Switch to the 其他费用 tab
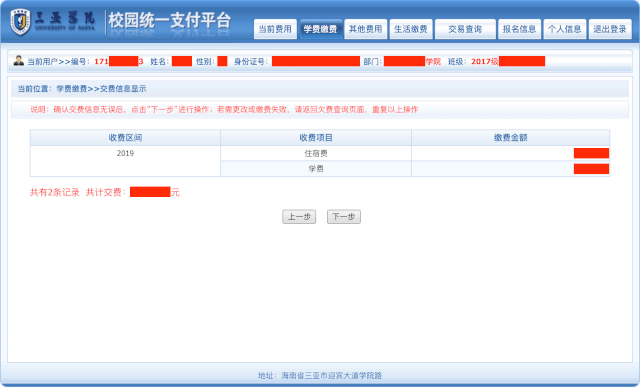 366,29
